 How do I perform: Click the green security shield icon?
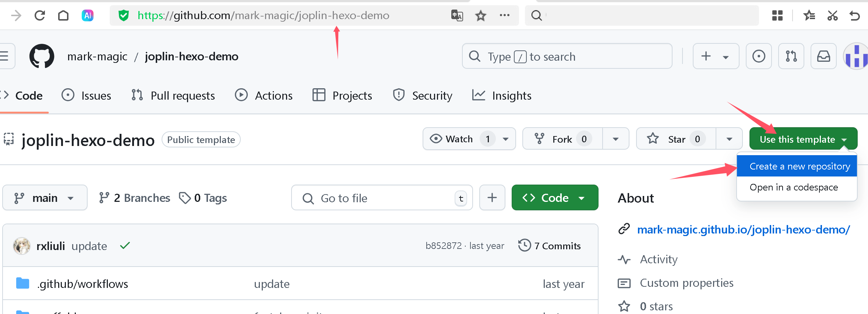point(124,15)
